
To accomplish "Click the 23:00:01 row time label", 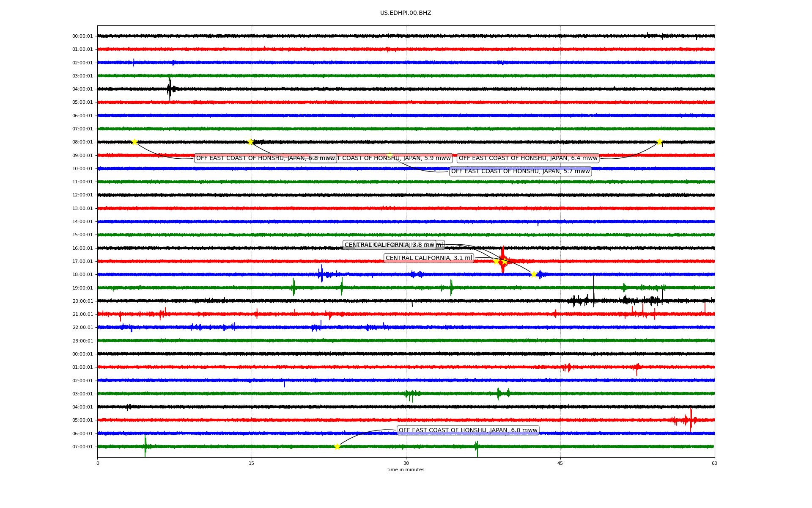I will pos(82,341).
